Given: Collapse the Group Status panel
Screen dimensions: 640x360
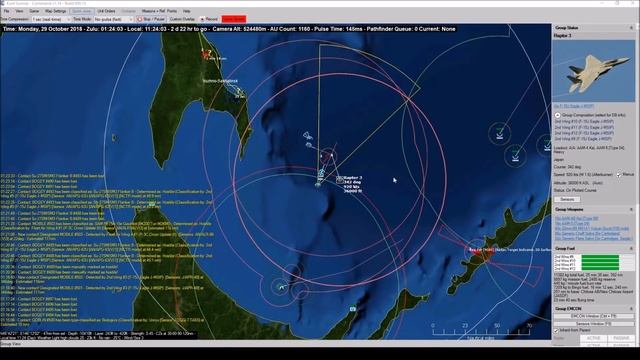Looking at the screenshot, I should [631, 28].
